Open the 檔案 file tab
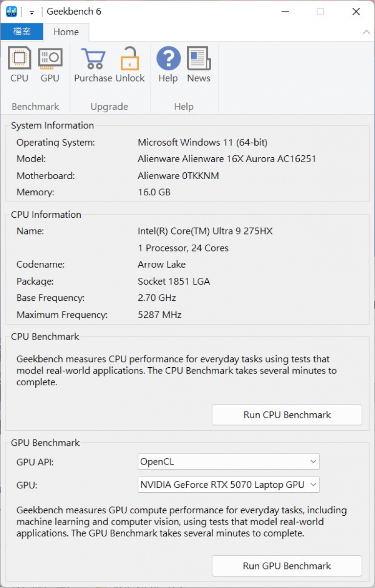Screen dimensions: 375x588 pyautogui.click(x=22, y=32)
